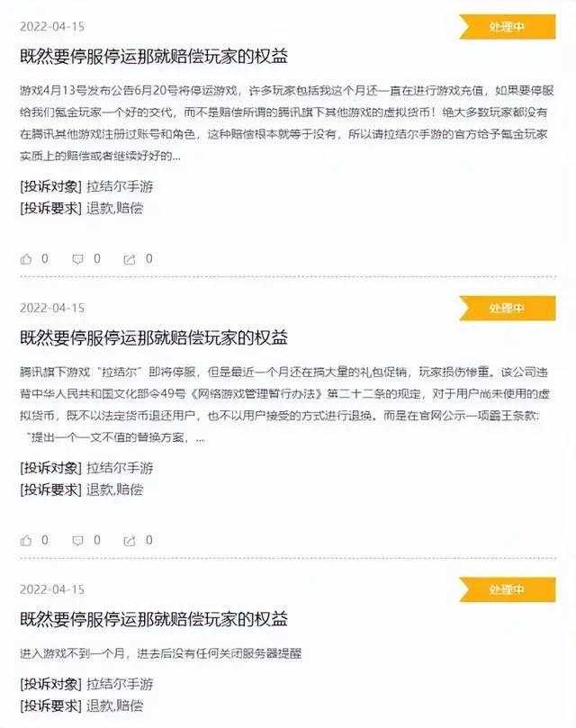Expand the second complaint's truncated body text
The image size is (576, 728).
click(200, 438)
